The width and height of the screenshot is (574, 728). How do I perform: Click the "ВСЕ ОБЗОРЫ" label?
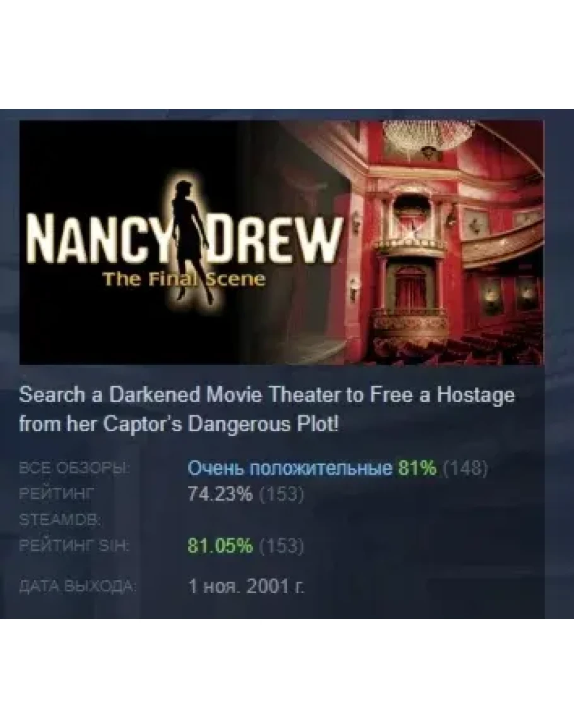click(x=74, y=468)
